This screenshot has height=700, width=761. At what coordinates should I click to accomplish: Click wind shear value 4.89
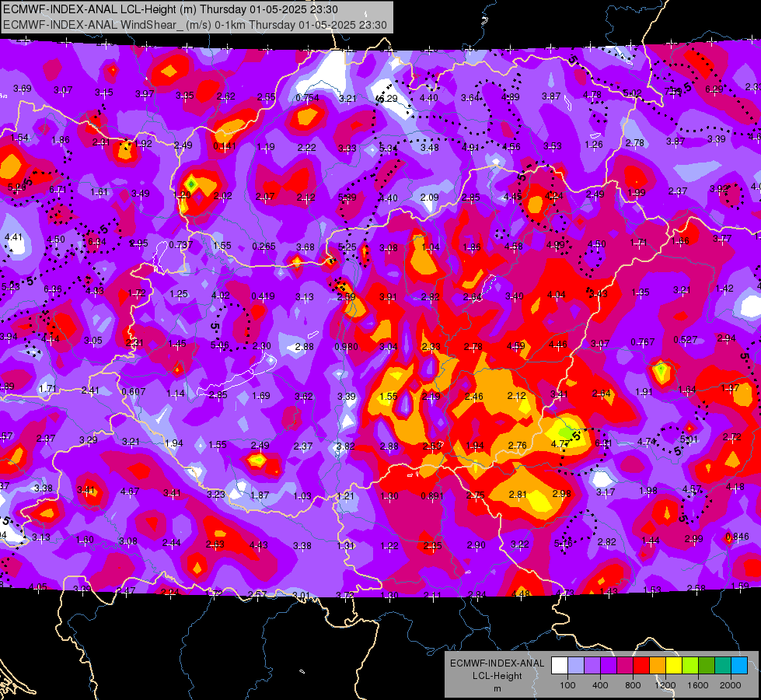511,96
